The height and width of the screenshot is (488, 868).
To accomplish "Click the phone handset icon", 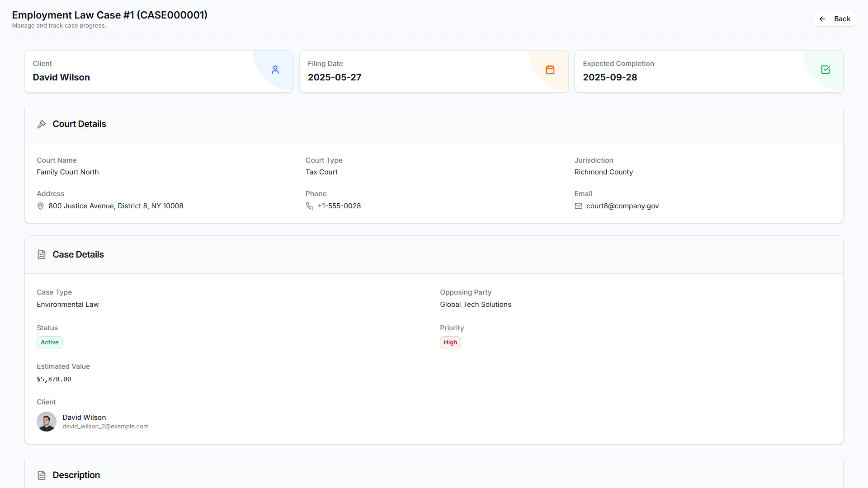I will (310, 206).
